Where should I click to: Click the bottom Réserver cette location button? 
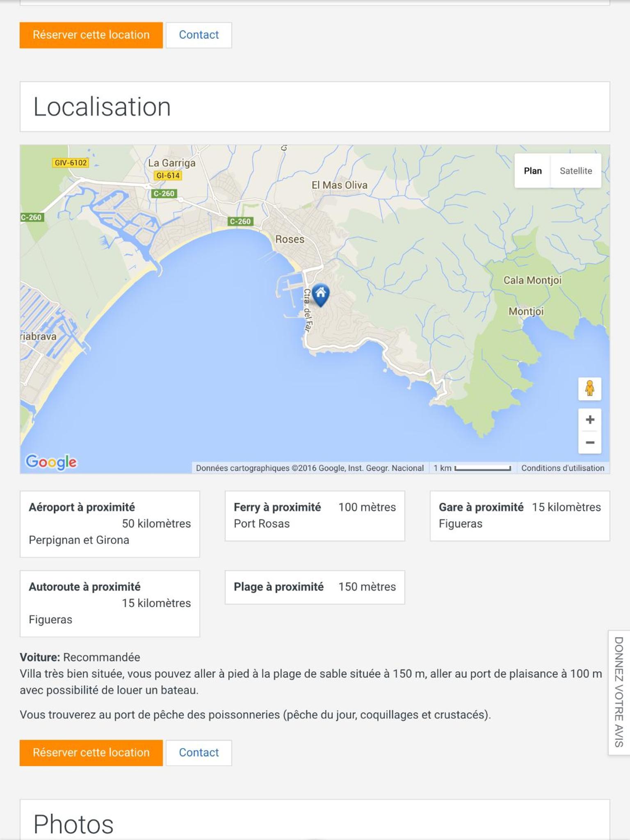click(x=91, y=753)
